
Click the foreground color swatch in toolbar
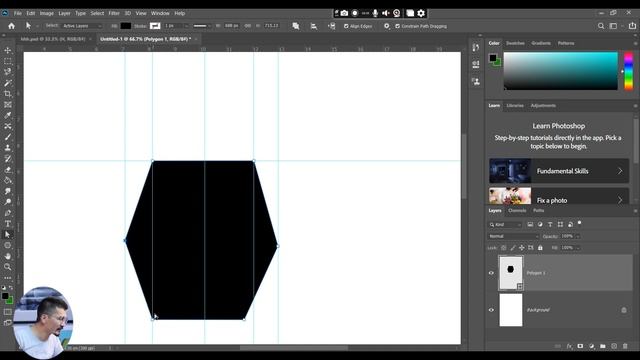click(5, 296)
